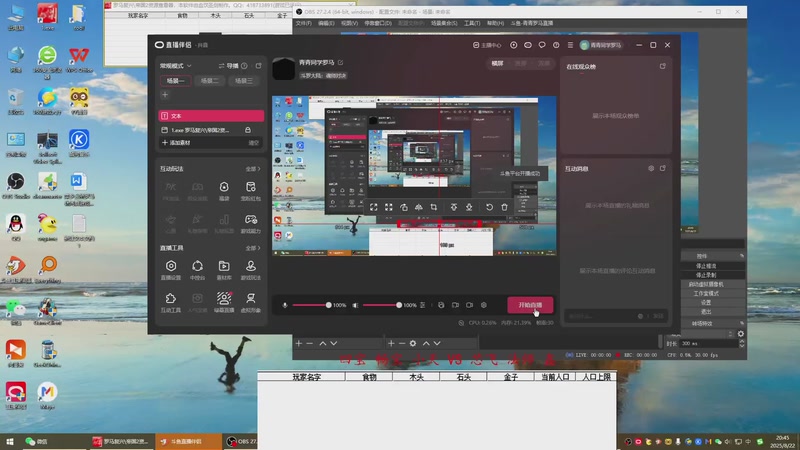Click OBS 停止录制 button
Image resolution: width=800 pixels, height=450 pixels.
[706, 275]
